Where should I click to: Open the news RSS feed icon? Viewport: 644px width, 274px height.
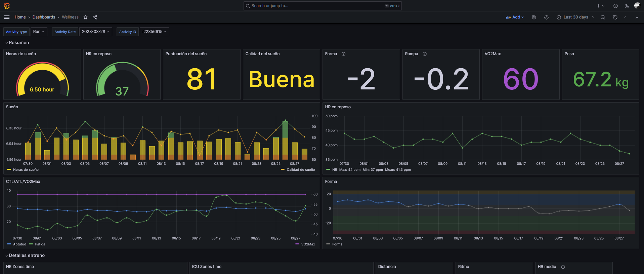[x=627, y=6]
